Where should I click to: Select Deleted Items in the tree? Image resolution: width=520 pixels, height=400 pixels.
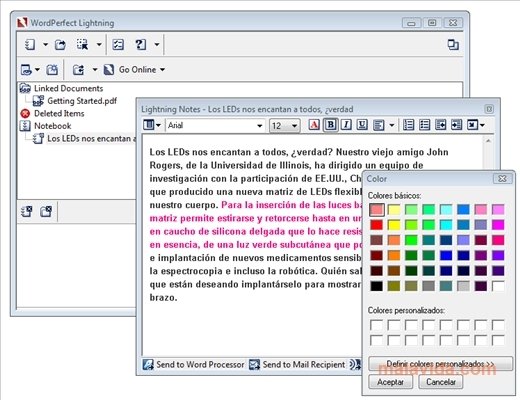[59, 113]
